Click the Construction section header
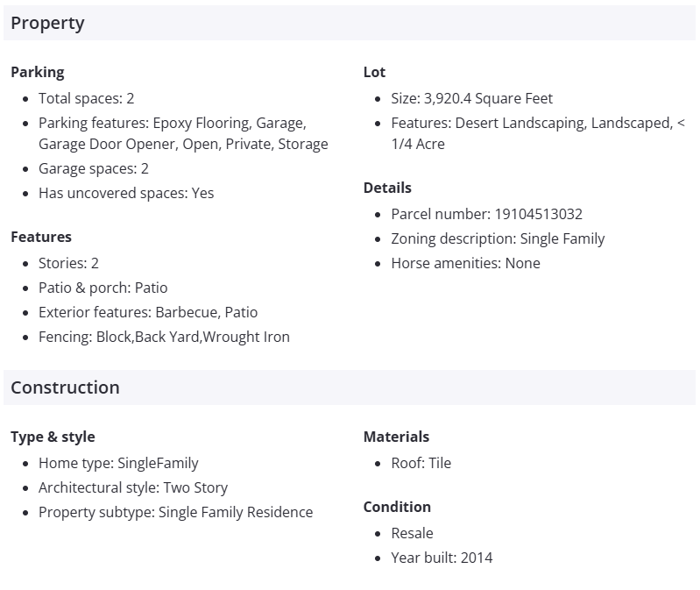700x590 pixels. pyautogui.click(x=65, y=387)
